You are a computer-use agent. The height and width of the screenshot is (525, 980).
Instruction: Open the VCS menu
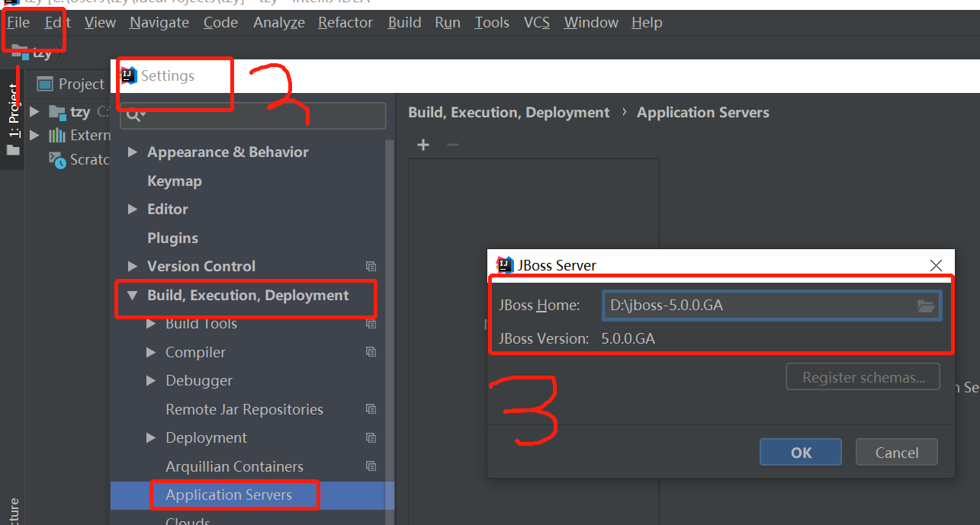(537, 23)
